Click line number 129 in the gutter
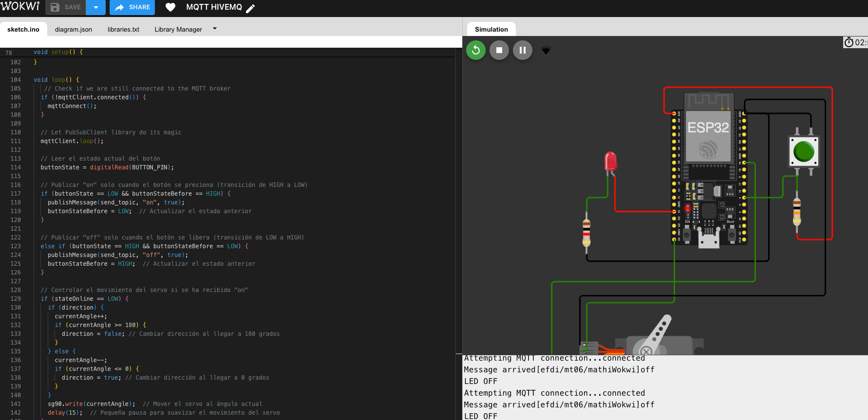The width and height of the screenshot is (868, 420). (x=16, y=299)
